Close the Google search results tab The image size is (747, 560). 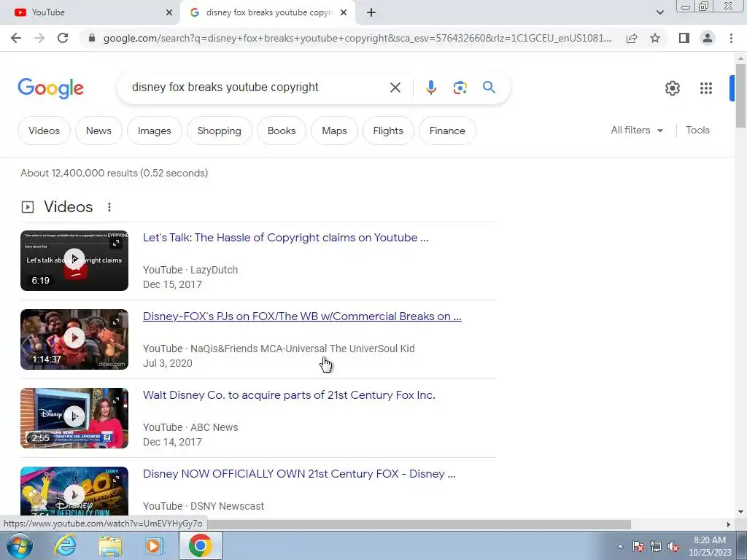344,12
